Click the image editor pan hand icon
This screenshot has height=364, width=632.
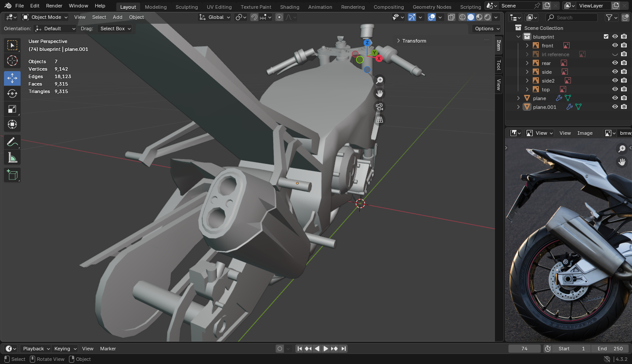(622, 162)
